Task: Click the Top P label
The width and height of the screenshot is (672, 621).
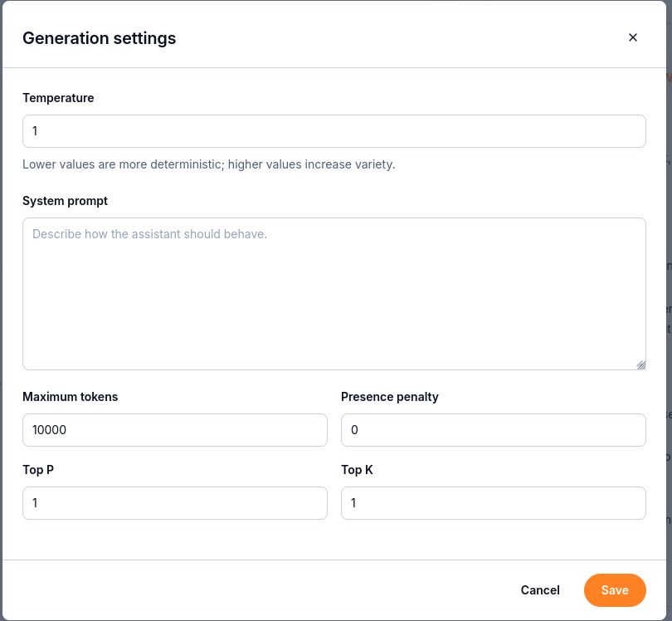Action: tap(38, 470)
